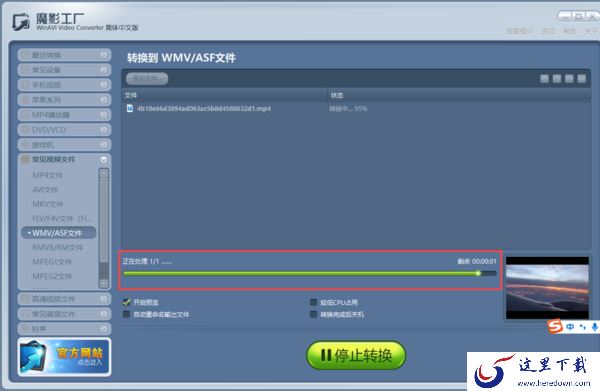Click the video preview thumbnail
Viewport: 600px width, 391px height.
point(548,288)
